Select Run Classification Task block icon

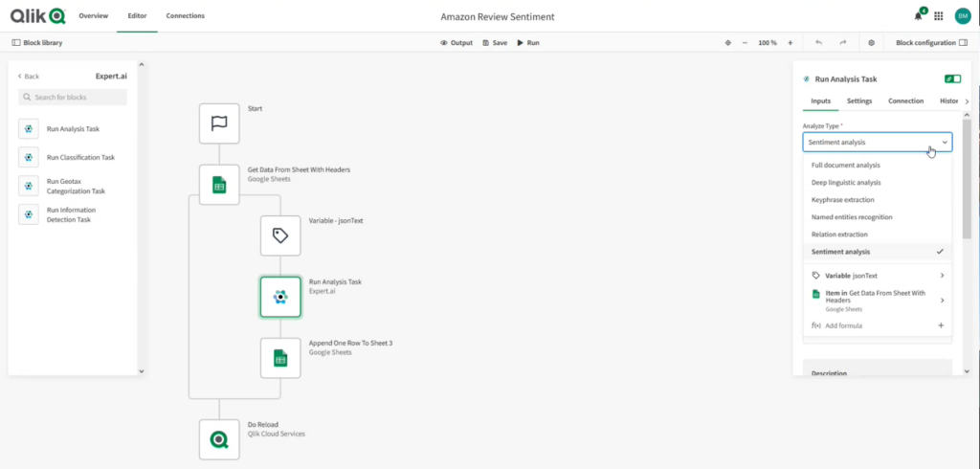point(29,157)
